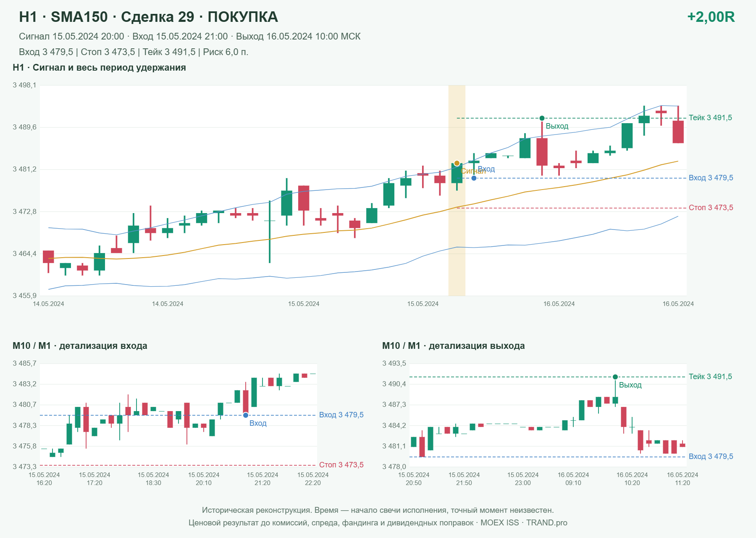Image resolution: width=756 pixels, height=538 pixels.
Task: Click the large red exit candle under Выход on H1 chart
Action: [x=542, y=152]
